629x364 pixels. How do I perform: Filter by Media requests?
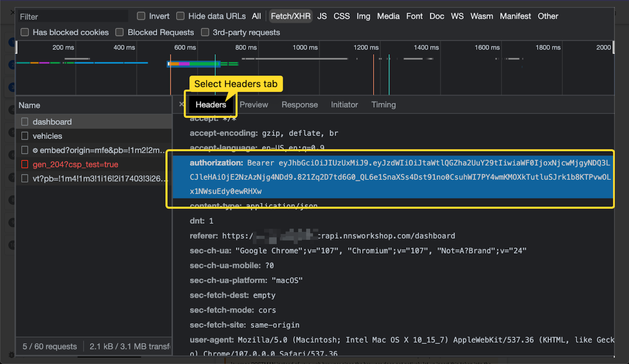click(388, 16)
